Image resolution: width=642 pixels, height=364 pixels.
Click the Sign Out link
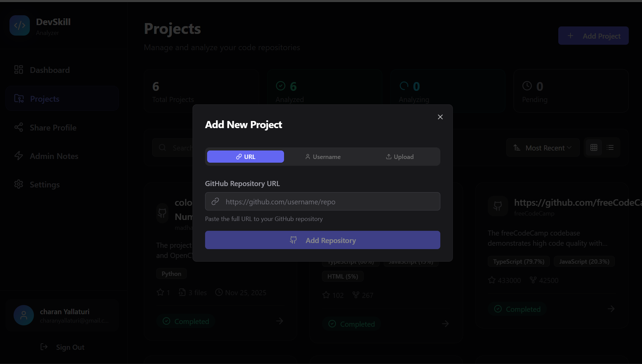62,347
